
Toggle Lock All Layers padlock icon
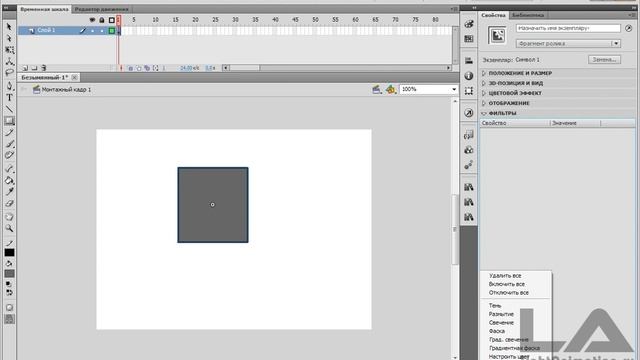102,20
